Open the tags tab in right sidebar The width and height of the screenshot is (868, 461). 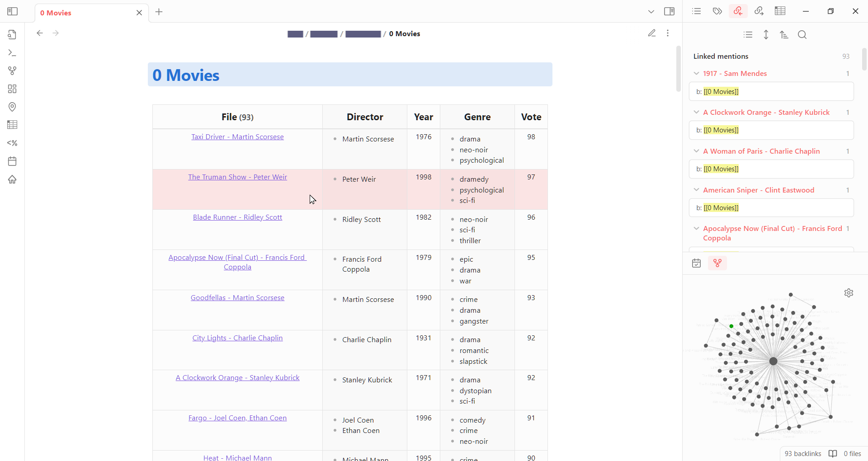[717, 11]
